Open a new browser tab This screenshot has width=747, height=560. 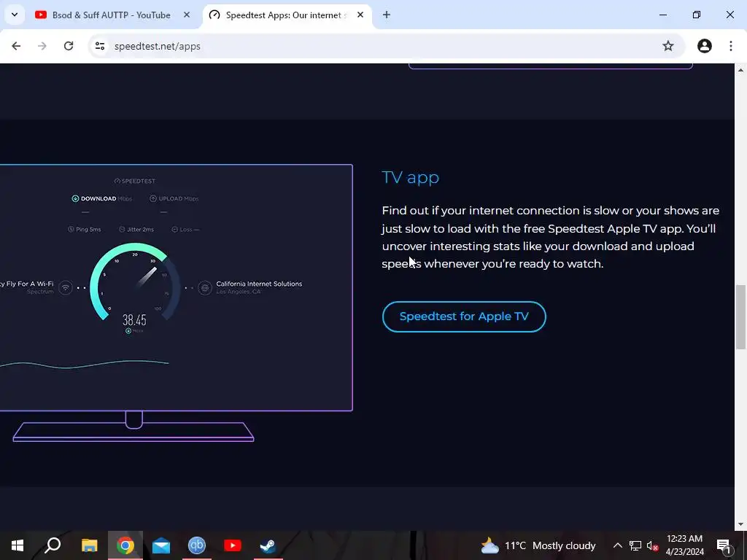pyautogui.click(x=387, y=15)
